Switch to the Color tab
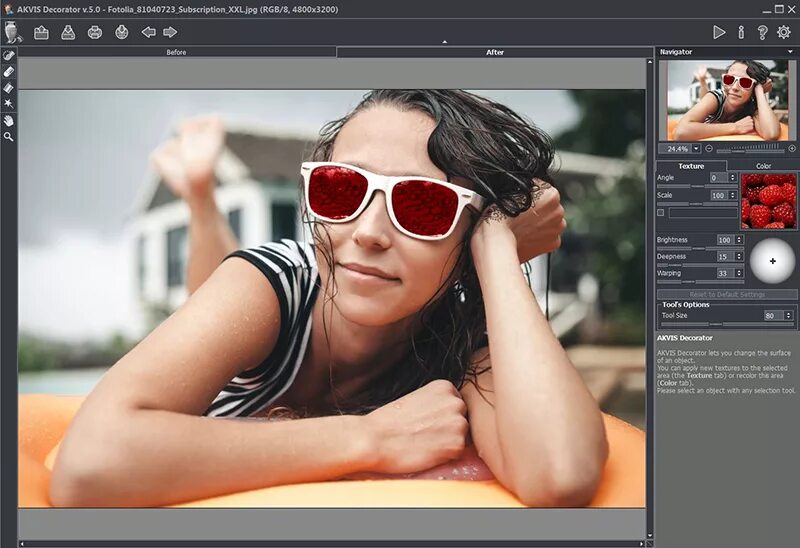The height and width of the screenshot is (548, 800). pyautogui.click(x=763, y=166)
